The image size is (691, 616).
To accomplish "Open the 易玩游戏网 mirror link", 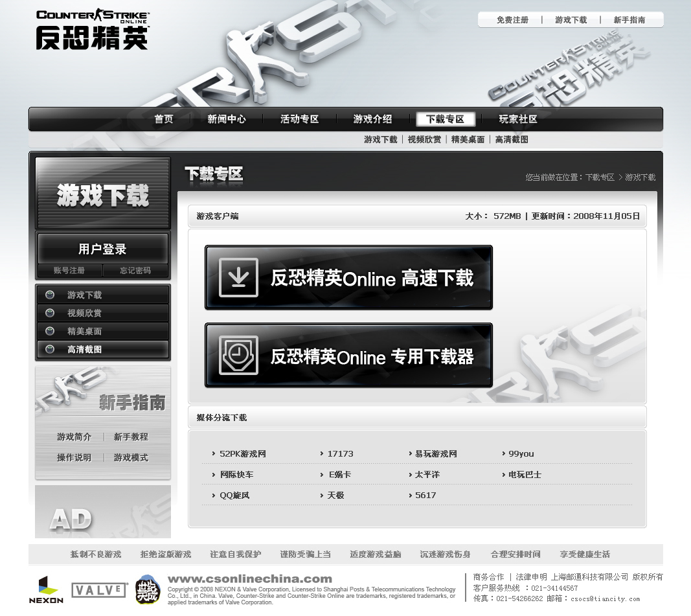I will 435,454.
